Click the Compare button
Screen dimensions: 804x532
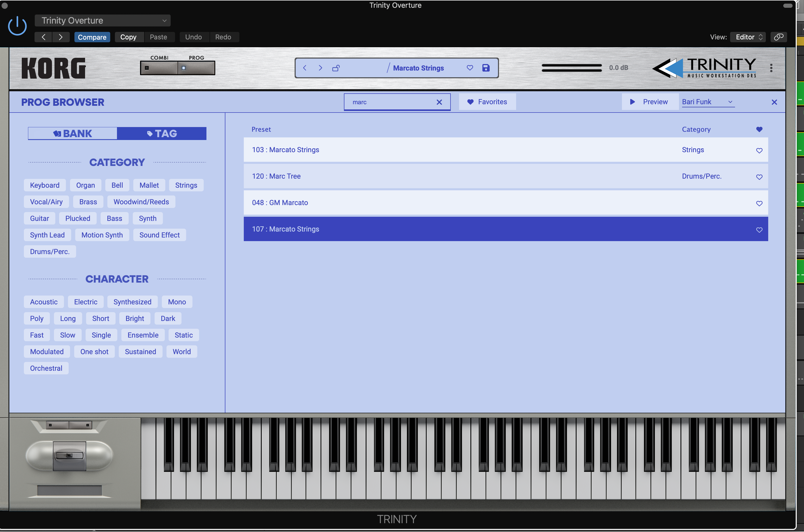pyautogui.click(x=92, y=37)
